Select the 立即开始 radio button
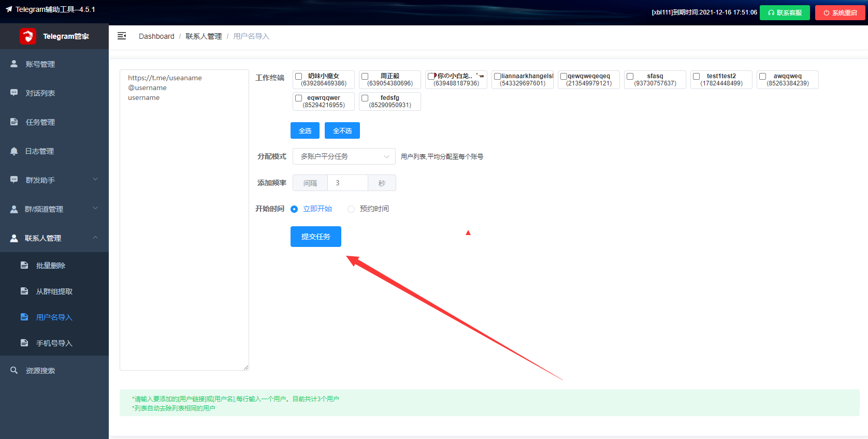868x439 pixels. click(294, 209)
